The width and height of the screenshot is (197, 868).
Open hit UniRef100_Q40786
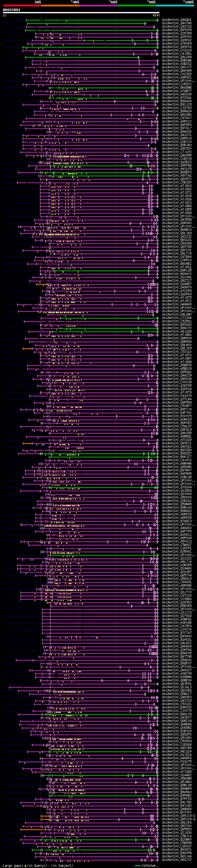click(177, 23)
